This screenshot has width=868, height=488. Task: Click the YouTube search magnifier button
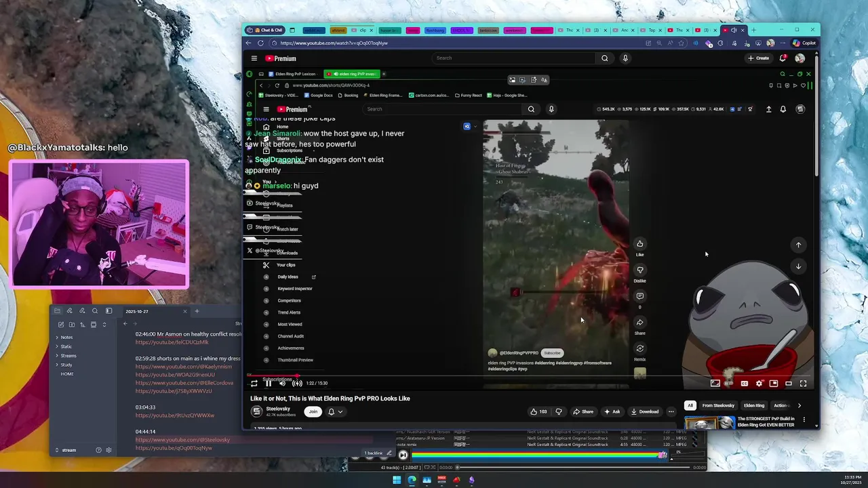tap(604, 58)
